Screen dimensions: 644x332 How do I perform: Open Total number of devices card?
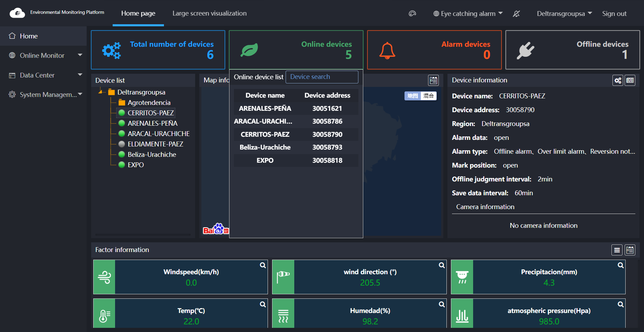click(158, 50)
